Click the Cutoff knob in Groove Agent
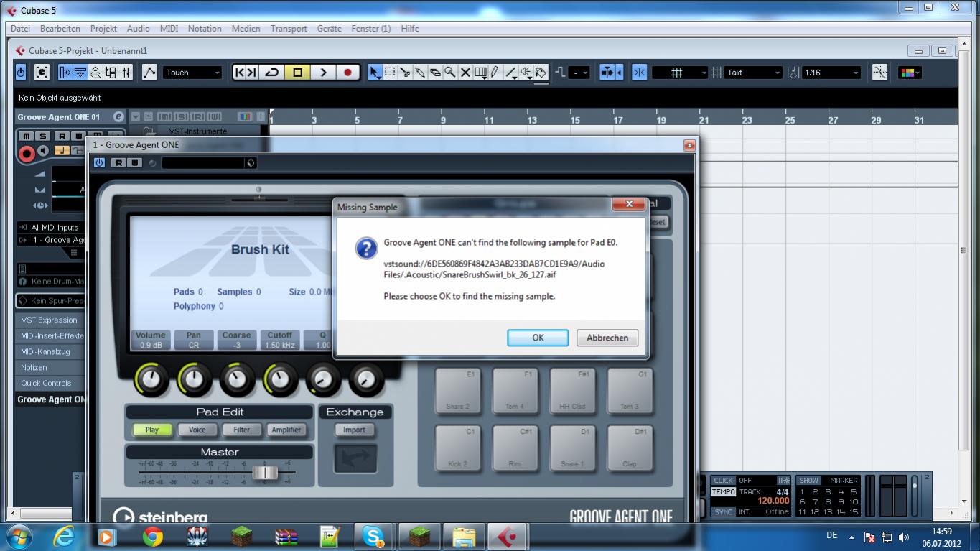 pyautogui.click(x=280, y=379)
